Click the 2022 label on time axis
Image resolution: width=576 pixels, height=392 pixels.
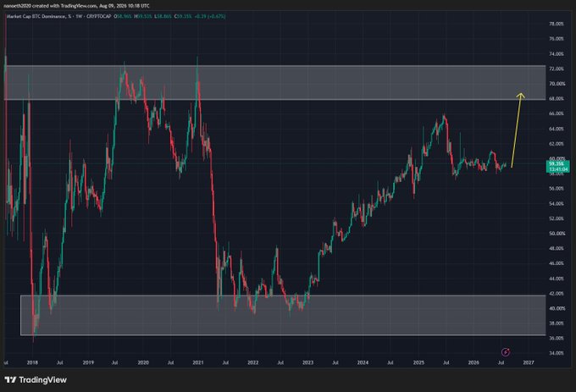(252, 362)
